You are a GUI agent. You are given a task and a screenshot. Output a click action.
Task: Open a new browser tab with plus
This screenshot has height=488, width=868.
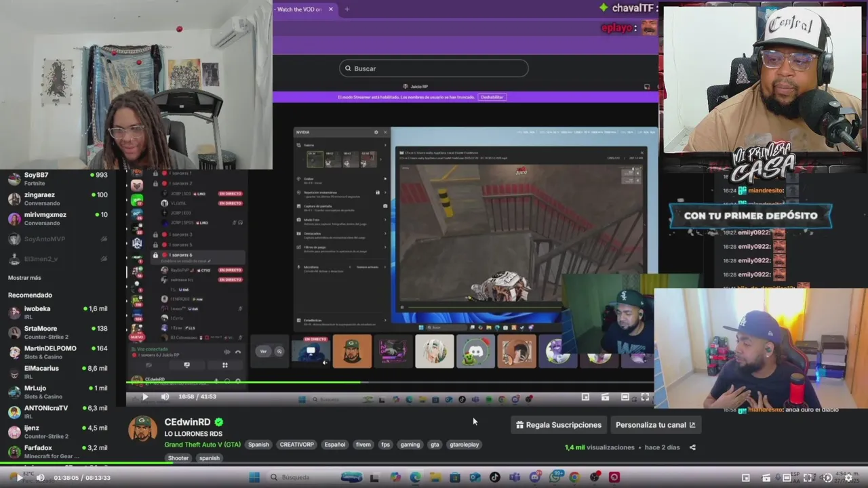(347, 9)
